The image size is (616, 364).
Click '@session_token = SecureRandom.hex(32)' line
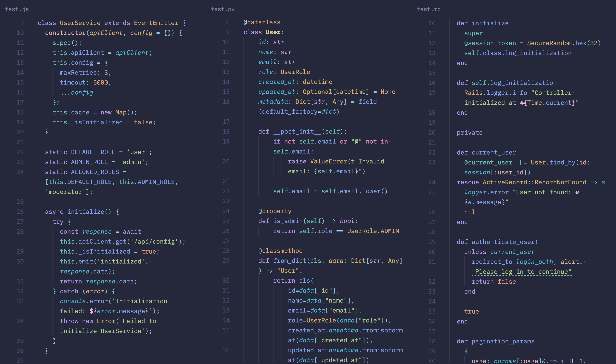coord(533,43)
